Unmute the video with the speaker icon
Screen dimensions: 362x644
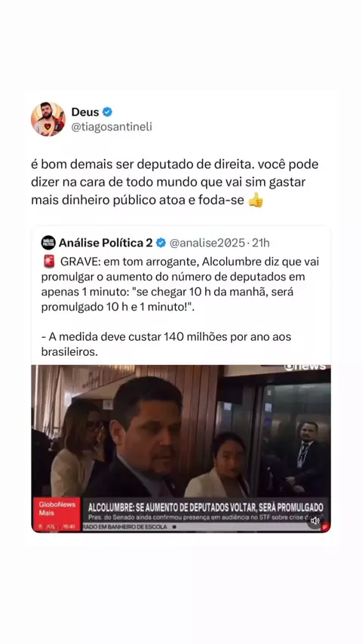pos(315,520)
